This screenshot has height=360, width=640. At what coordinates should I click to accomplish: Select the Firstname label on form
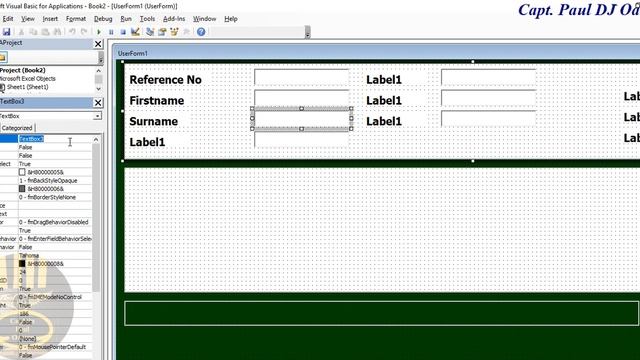[x=157, y=100]
